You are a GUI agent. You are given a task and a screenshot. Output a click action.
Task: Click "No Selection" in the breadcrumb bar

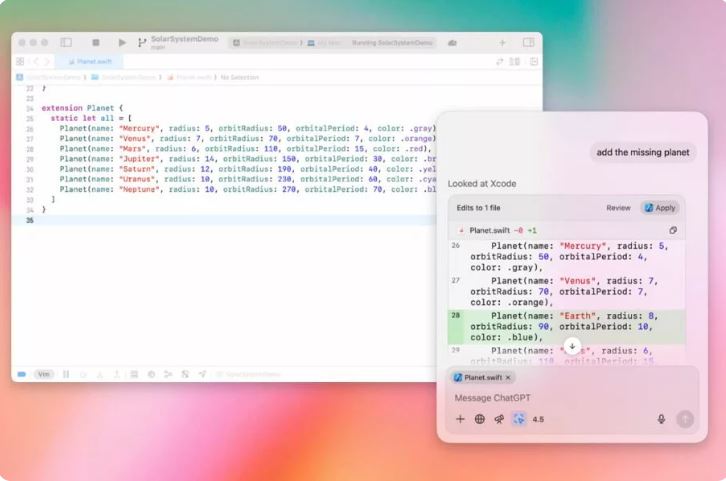pyautogui.click(x=239, y=76)
